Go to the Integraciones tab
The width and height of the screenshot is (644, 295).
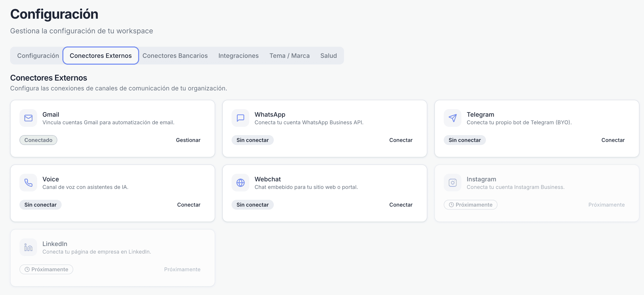(238, 56)
